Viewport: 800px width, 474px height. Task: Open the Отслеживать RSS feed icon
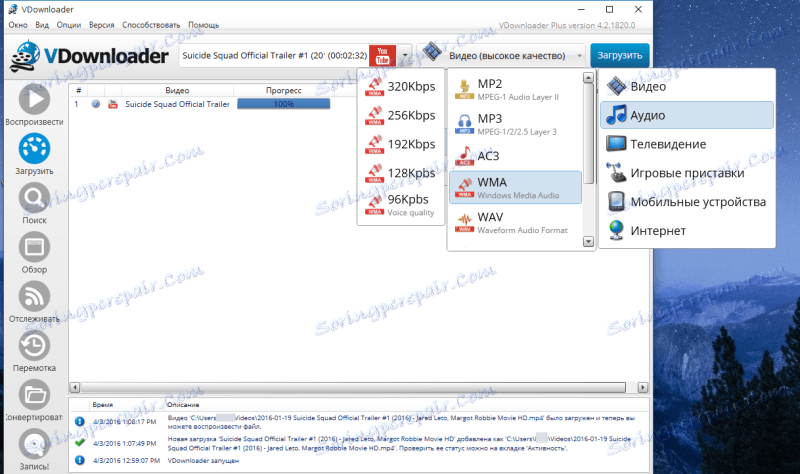[x=34, y=296]
